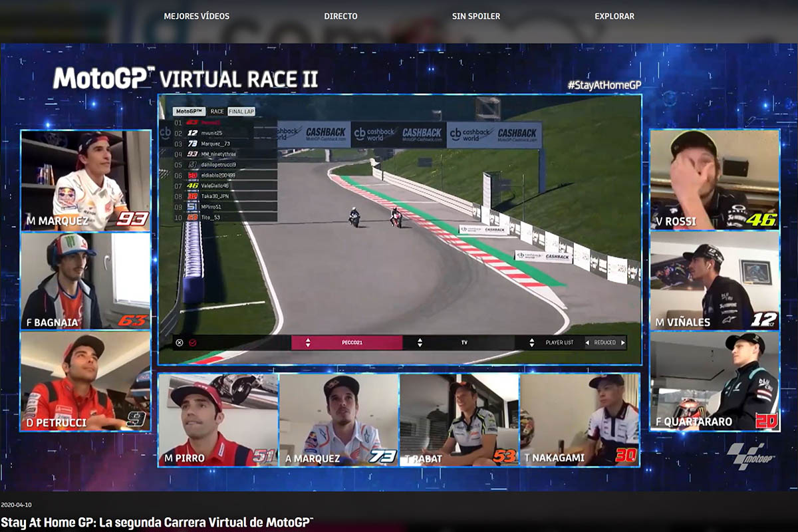Select standings row 04 MM_ninetythree
Viewport: 798px width, 532px height.
pyautogui.click(x=225, y=154)
